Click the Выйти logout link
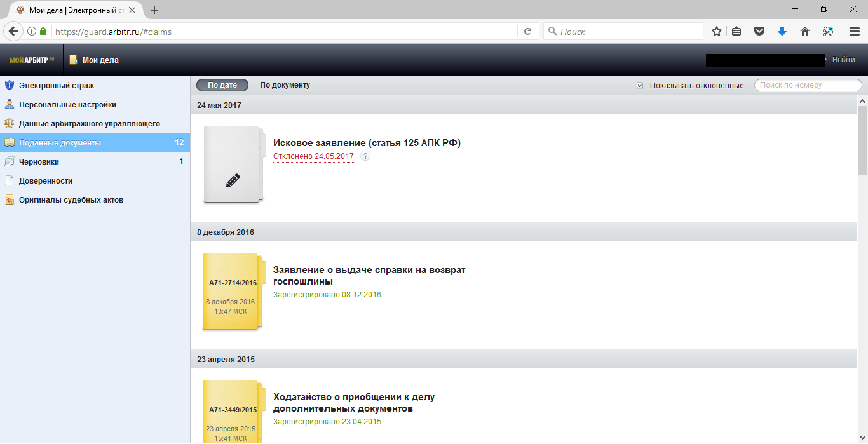 point(843,60)
